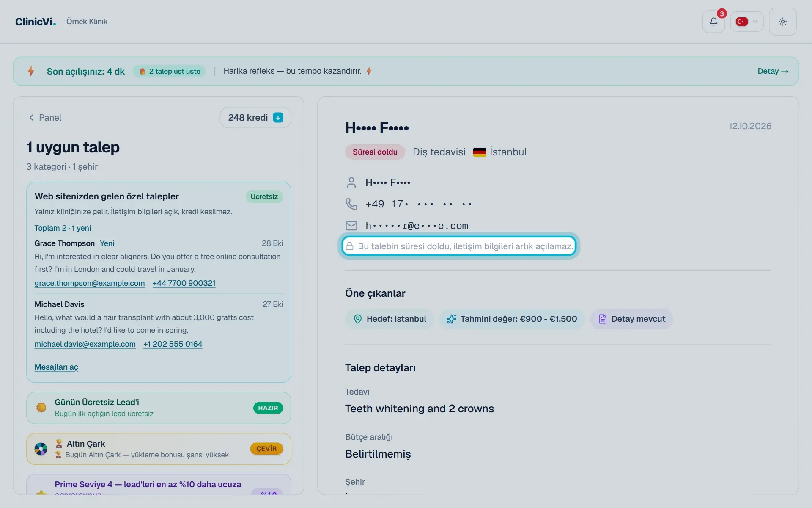Click the ClinicVi logo

(36, 22)
